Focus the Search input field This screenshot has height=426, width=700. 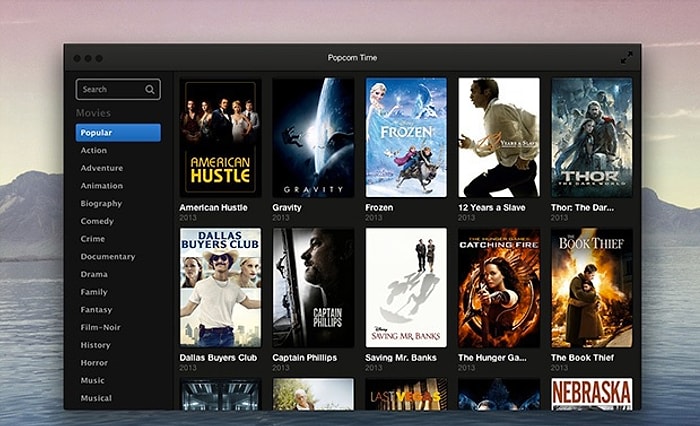118,89
